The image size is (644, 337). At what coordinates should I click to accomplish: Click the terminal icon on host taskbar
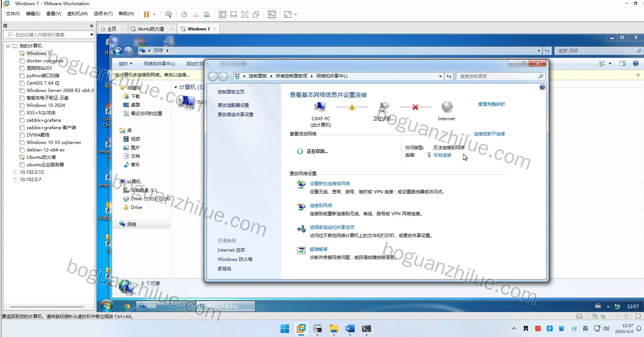pos(366,329)
